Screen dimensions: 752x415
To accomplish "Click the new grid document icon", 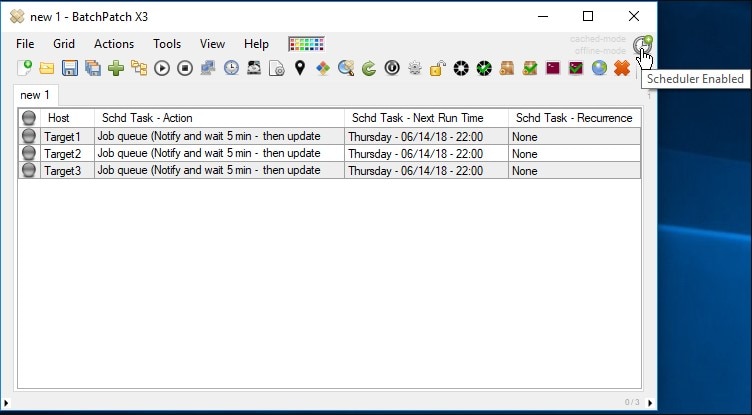I will point(24,68).
